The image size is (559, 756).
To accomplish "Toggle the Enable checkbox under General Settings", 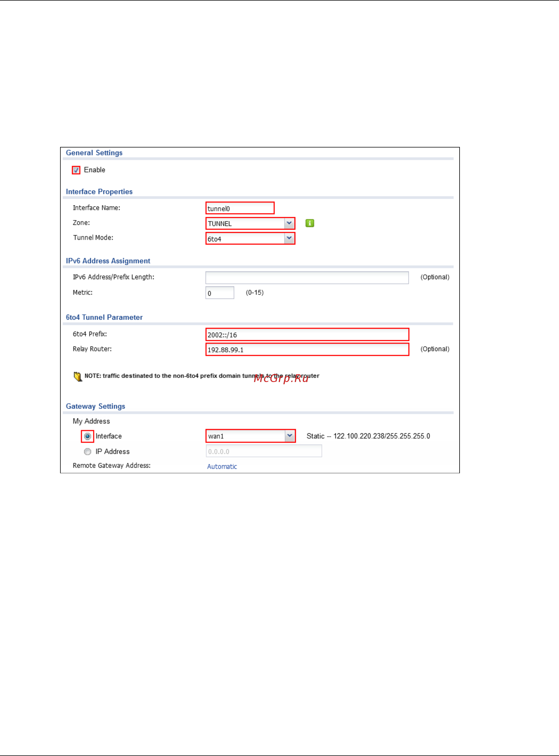I will pos(76,170).
